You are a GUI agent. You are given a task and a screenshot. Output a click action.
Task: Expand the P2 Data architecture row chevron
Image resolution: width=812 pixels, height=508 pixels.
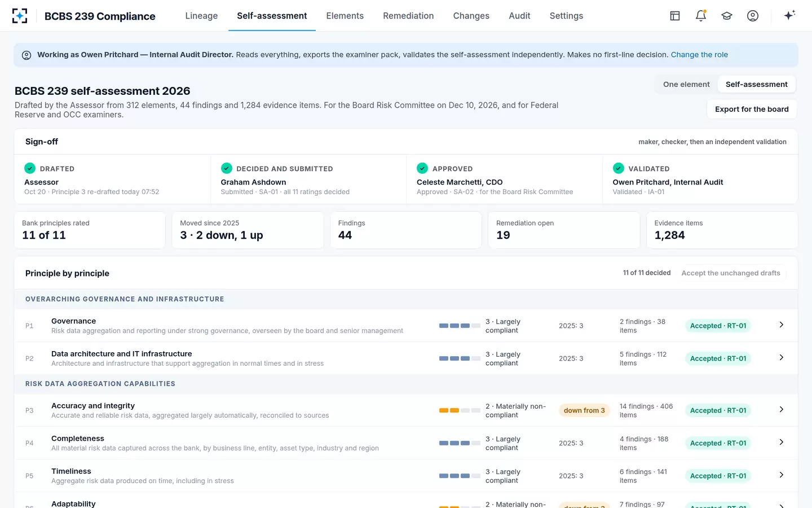coord(781,357)
